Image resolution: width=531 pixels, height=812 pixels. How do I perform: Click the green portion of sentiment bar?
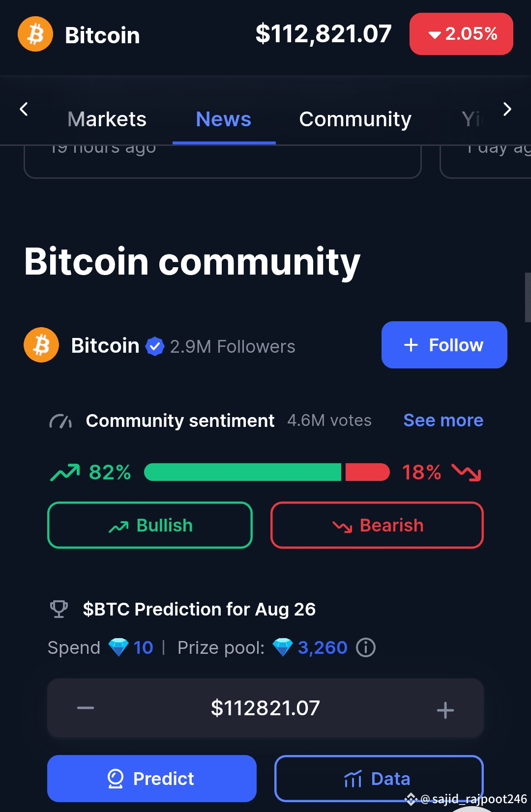click(243, 472)
